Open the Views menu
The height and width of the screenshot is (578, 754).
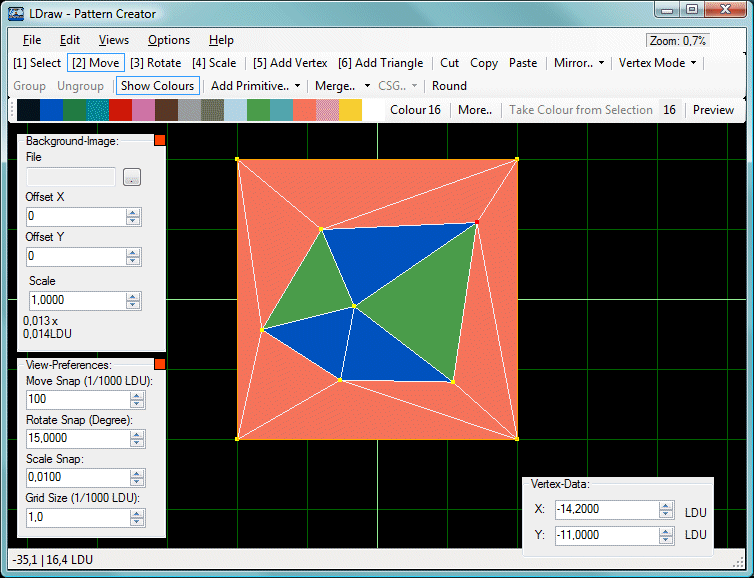coord(113,40)
